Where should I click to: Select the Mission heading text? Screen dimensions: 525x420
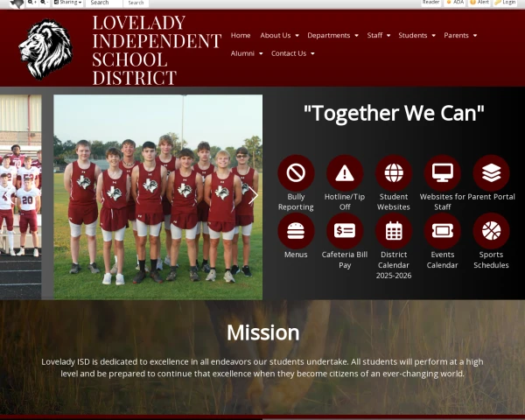point(263,332)
